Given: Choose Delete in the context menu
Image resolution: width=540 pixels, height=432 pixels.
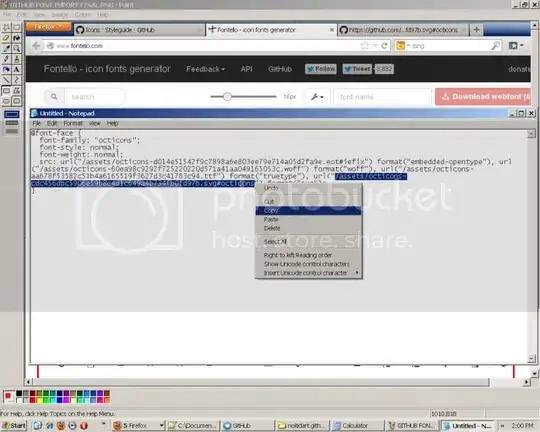Looking at the screenshot, I should (x=308, y=228).
